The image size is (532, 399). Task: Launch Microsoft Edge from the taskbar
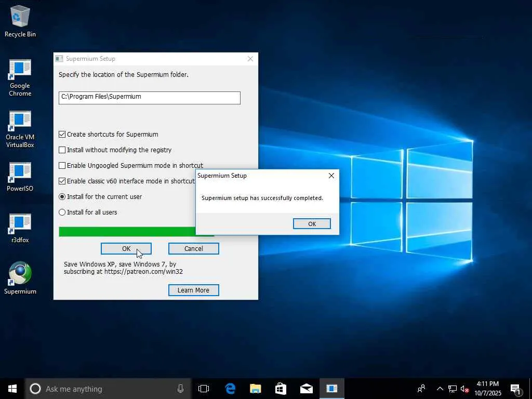230,389
